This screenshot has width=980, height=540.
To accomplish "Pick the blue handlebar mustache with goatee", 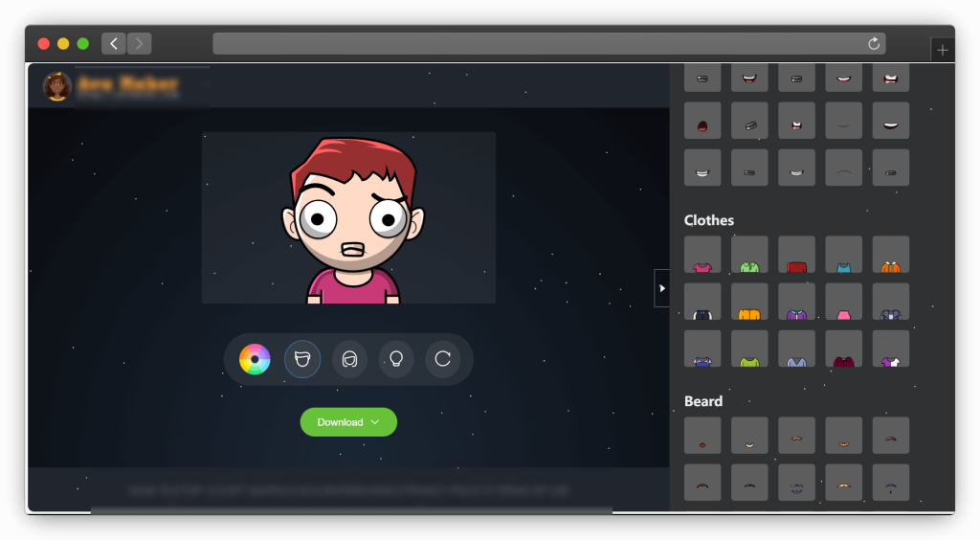I will click(x=890, y=483).
